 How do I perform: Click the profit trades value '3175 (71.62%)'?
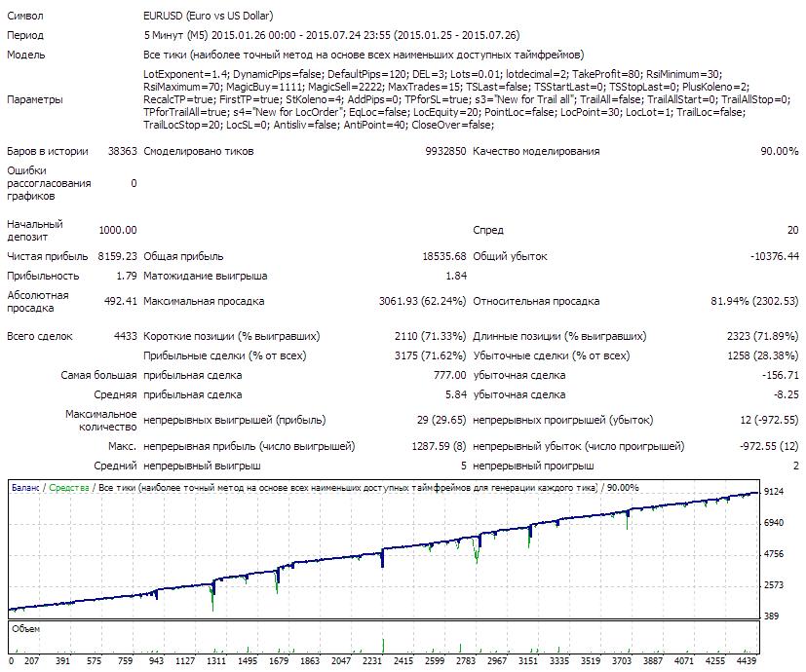pyautogui.click(x=430, y=356)
